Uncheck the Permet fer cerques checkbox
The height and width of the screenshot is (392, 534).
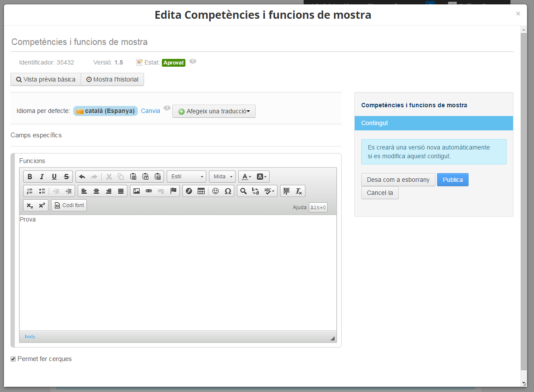pyautogui.click(x=13, y=359)
